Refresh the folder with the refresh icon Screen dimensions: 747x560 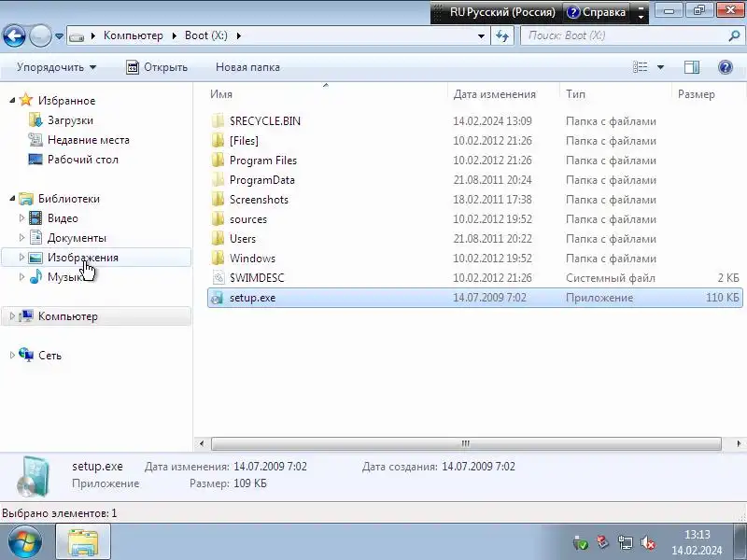point(502,36)
